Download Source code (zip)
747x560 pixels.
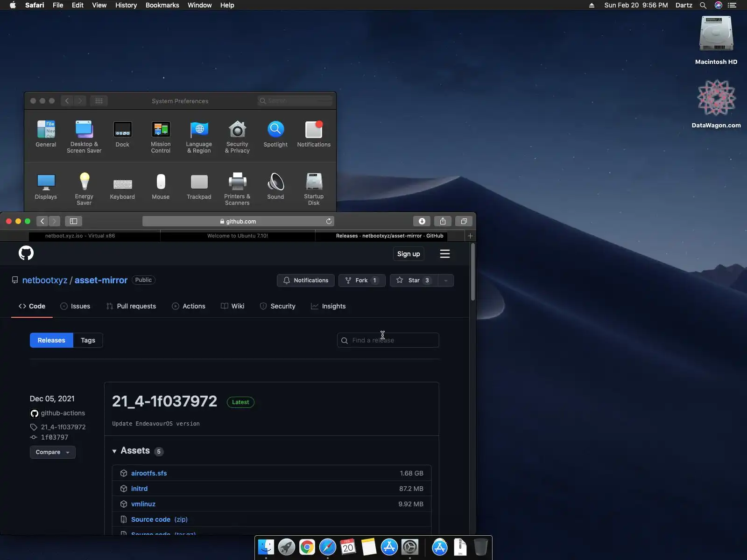pyautogui.click(x=159, y=519)
